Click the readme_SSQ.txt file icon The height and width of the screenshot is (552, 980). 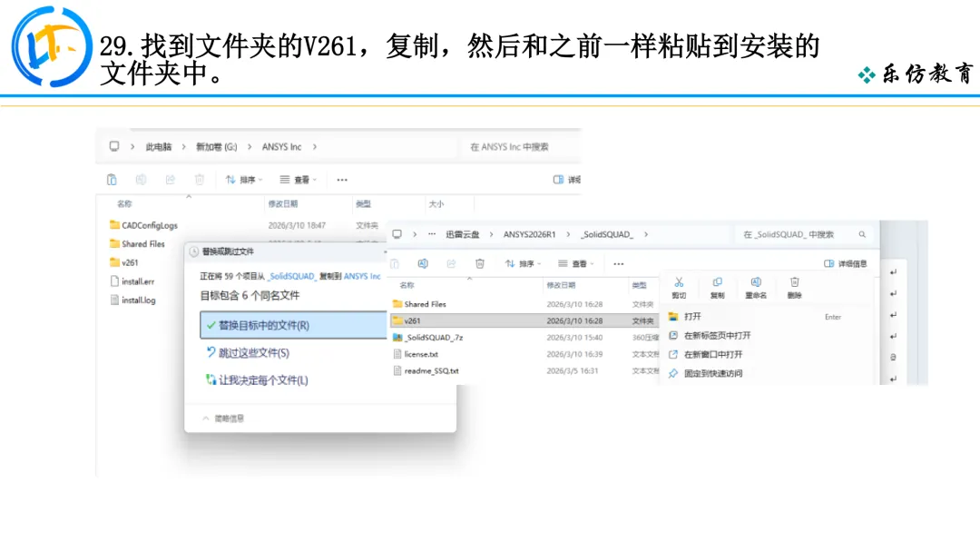pos(397,370)
